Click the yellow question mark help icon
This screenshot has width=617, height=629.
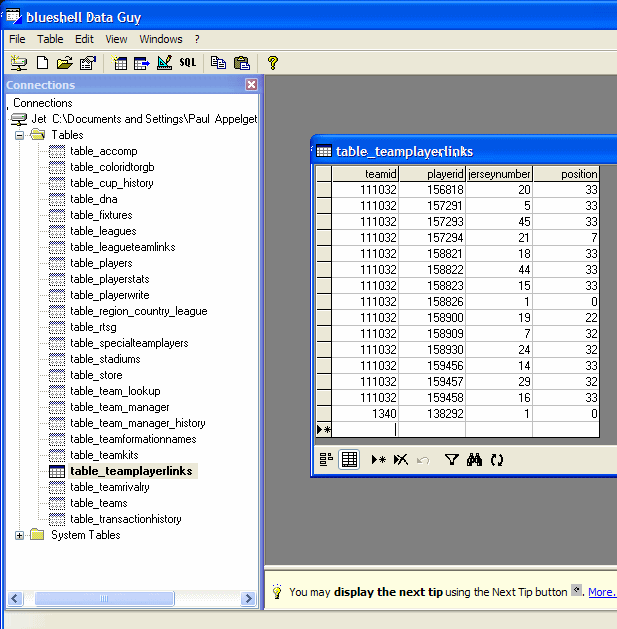pos(272,63)
